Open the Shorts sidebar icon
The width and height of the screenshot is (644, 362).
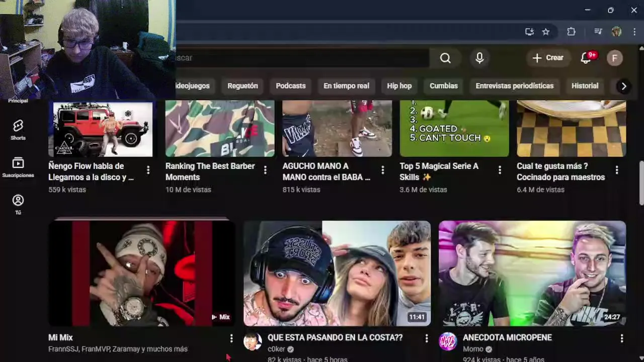click(18, 130)
